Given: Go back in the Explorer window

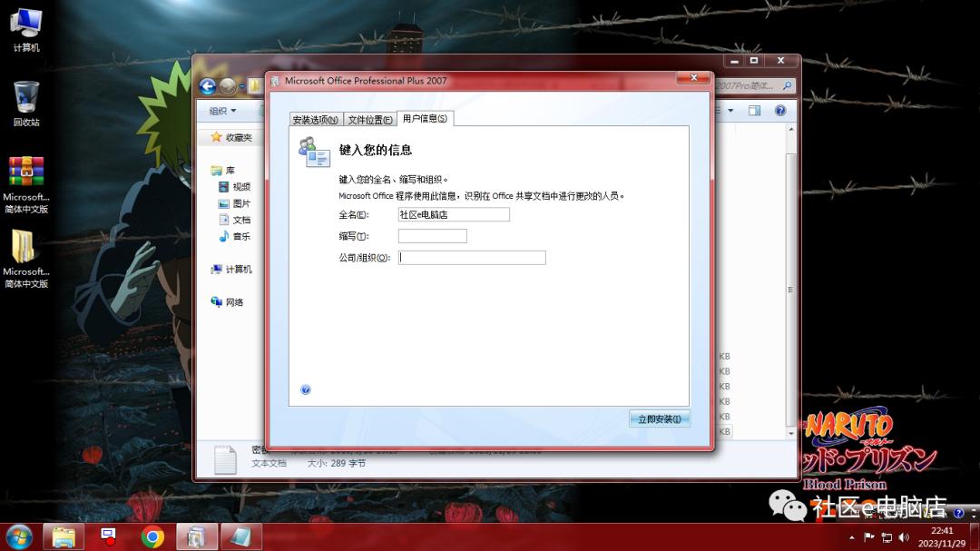Looking at the screenshot, I should click(208, 86).
